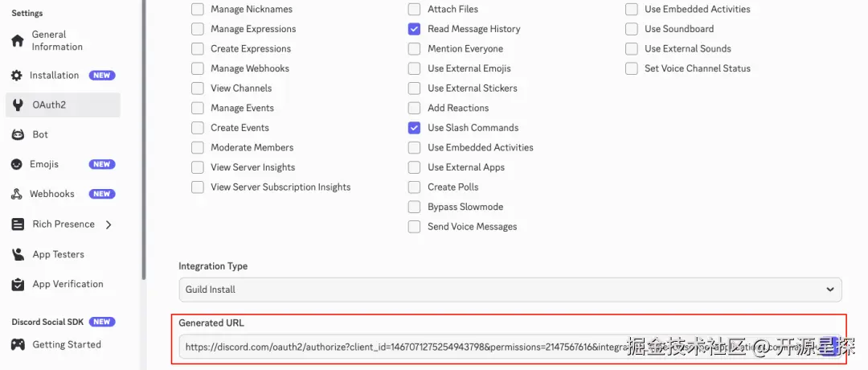Check the Use External Sounds permission
The image size is (868, 370).
pyautogui.click(x=631, y=49)
